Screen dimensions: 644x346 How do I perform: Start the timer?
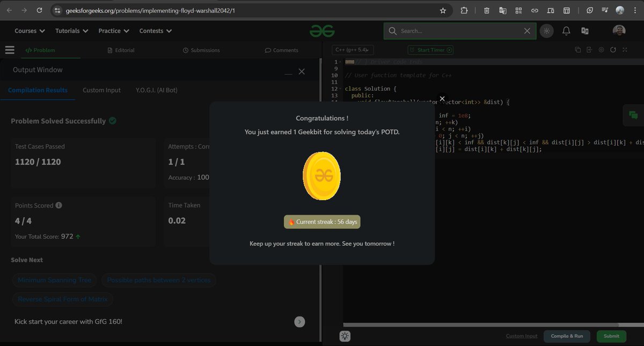430,50
